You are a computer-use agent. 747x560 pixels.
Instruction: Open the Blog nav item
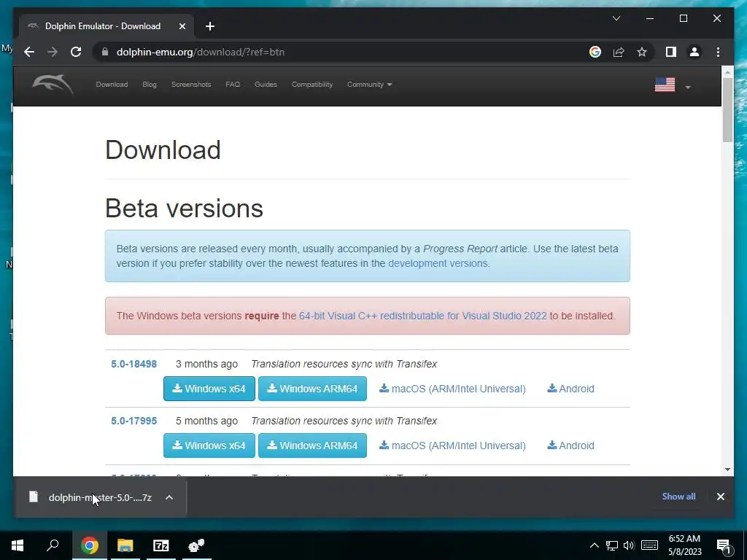point(149,85)
